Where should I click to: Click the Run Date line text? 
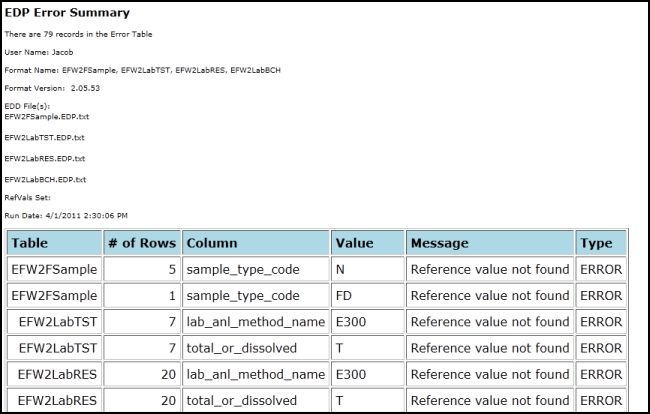point(66,215)
